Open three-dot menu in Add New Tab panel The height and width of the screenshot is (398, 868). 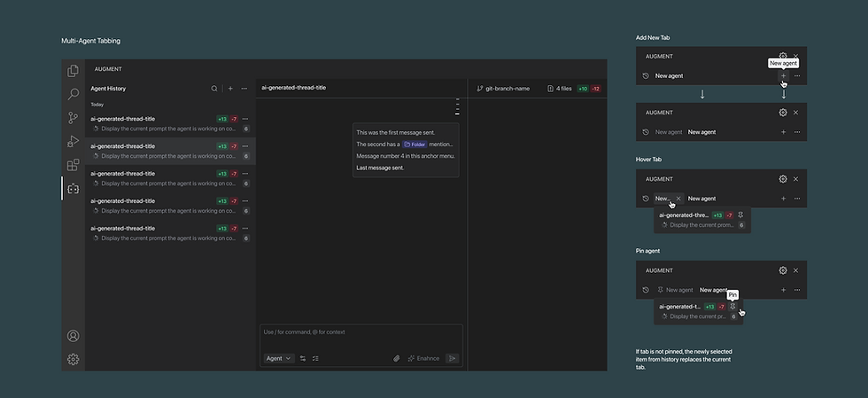[797, 76]
